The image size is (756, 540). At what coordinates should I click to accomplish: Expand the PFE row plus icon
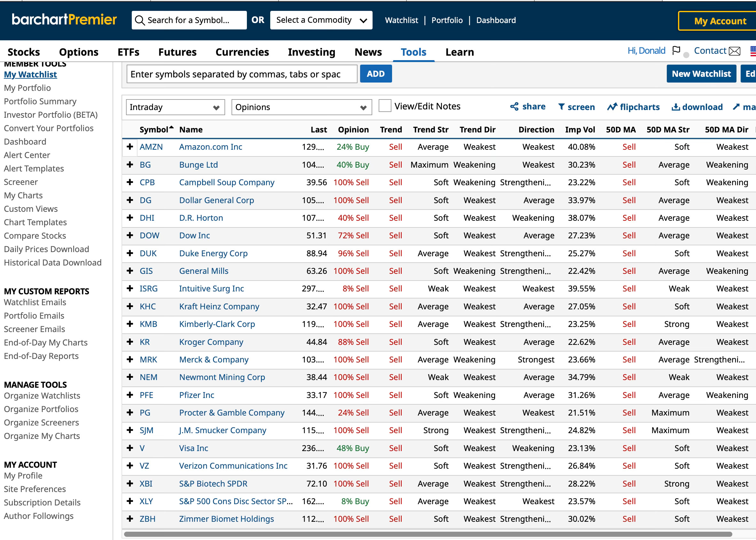[x=130, y=395]
